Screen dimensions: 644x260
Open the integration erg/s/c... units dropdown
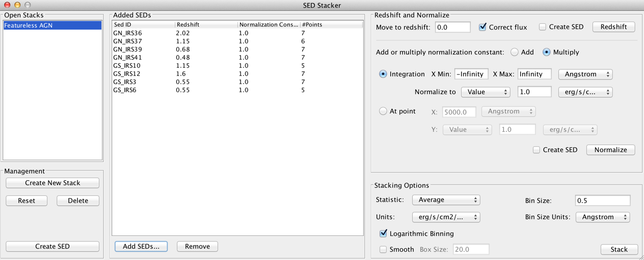[585, 92]
